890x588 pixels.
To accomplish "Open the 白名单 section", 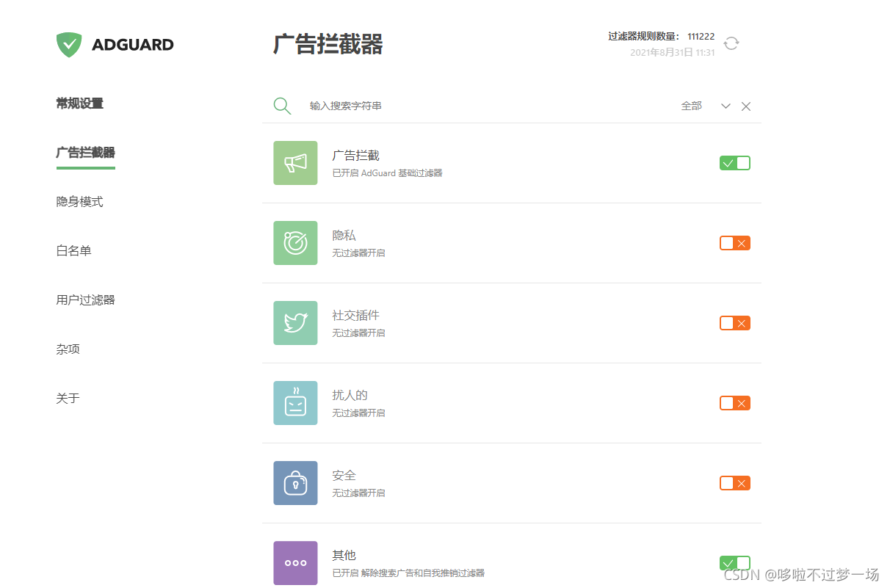I will click(x=74, y=251).
